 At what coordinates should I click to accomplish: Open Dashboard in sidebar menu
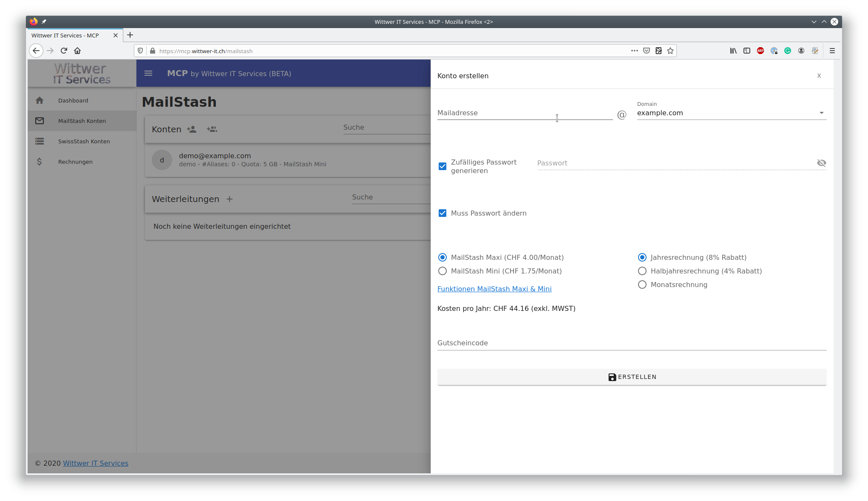(x=82, y=100)
